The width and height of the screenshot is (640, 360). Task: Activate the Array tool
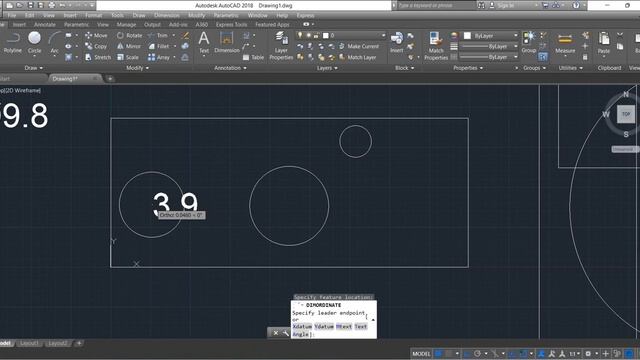(x=159, y=58)
